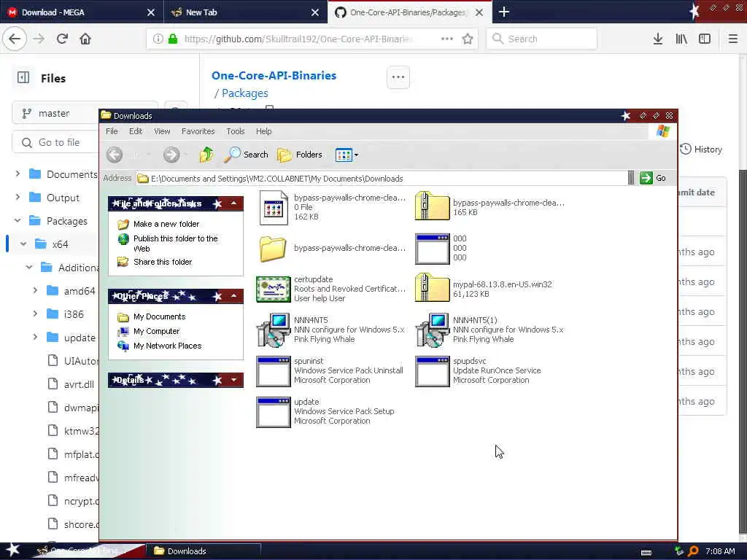Click the Explorer address bar path field

click(381, 179)
